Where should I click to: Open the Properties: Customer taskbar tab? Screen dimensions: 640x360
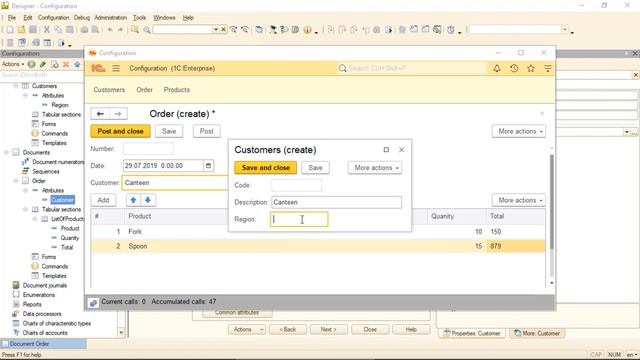point(472,333)
